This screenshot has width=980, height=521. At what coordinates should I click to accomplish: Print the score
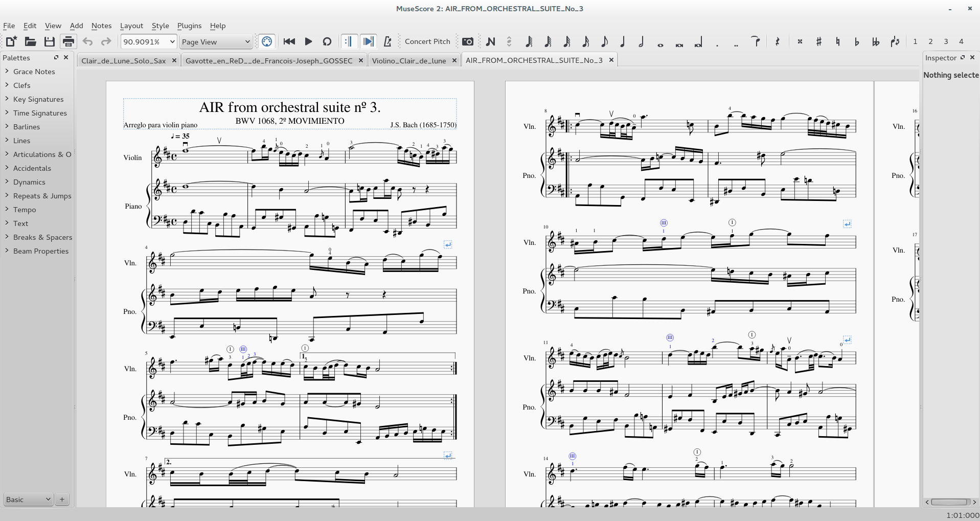pyautogui.click(x=68, y=41)
